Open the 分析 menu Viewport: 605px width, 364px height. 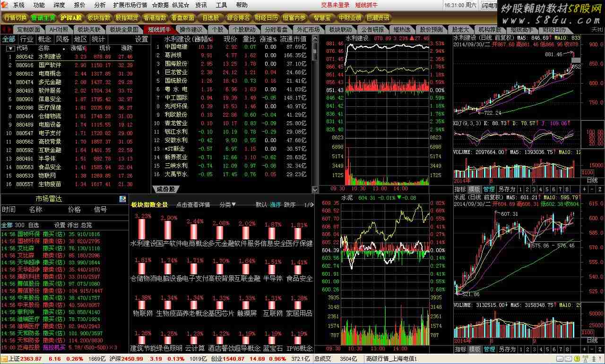(100, 5)
